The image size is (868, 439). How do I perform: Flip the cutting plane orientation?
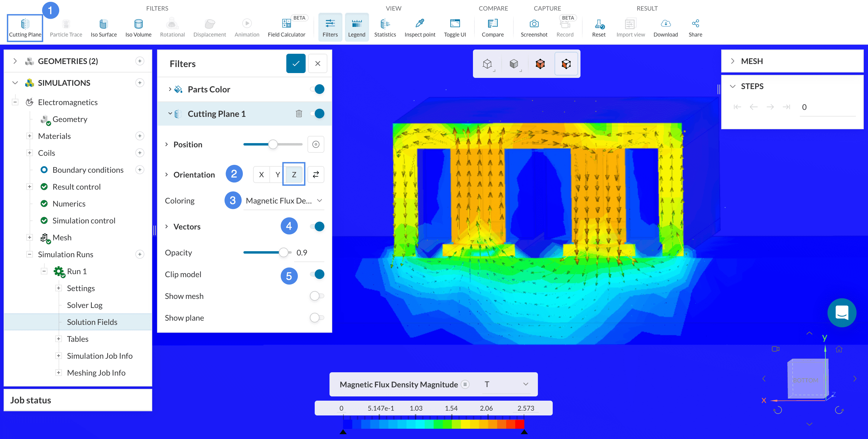(316, 175)
